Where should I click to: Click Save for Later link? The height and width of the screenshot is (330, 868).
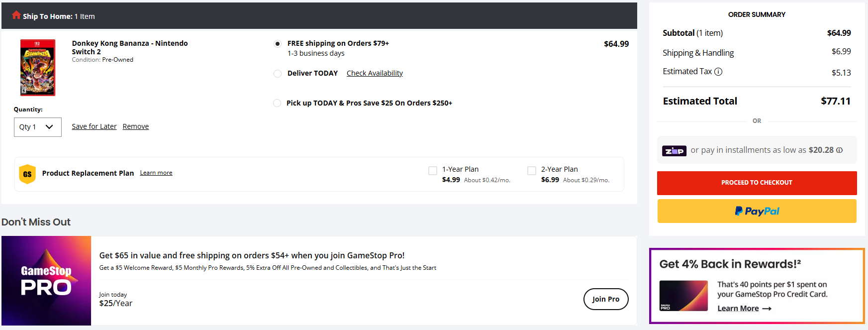94,126
